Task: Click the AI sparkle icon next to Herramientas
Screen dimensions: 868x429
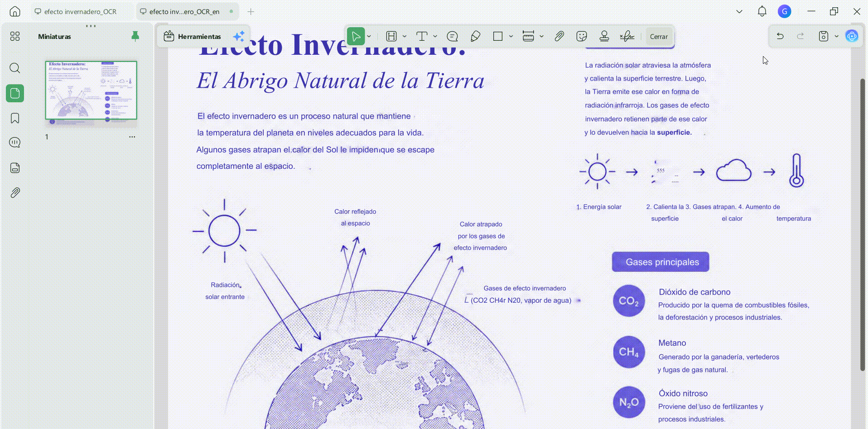Action: pyautogui.click(x=239, y=36)
